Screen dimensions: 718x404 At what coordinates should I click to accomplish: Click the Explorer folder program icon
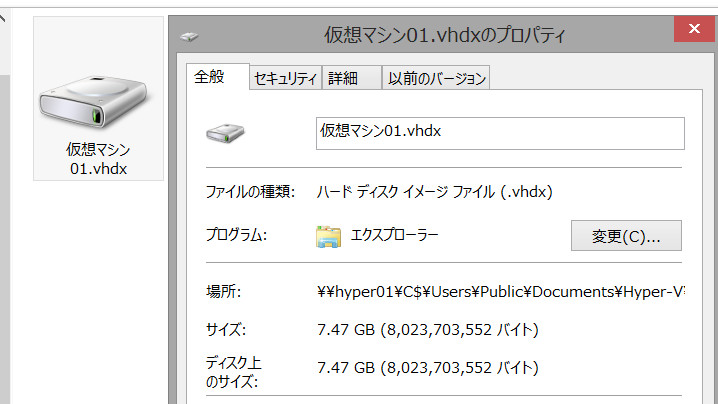[328, 236]
